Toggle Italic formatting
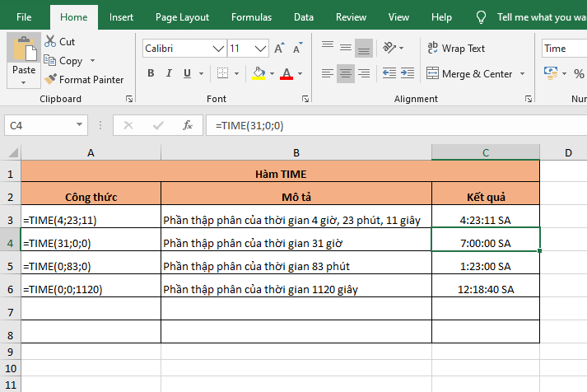This screenshot has width=587, height=392. pos(170,73)
